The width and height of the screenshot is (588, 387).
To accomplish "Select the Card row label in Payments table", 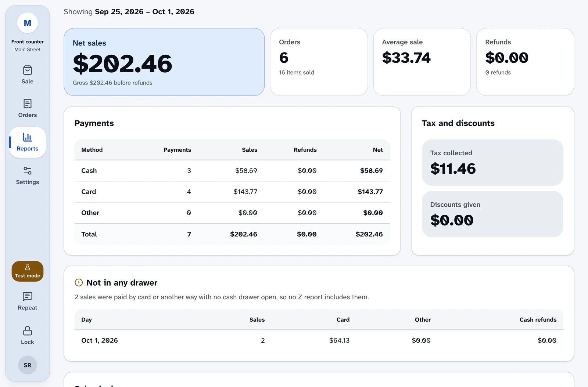I will point(89,192).
